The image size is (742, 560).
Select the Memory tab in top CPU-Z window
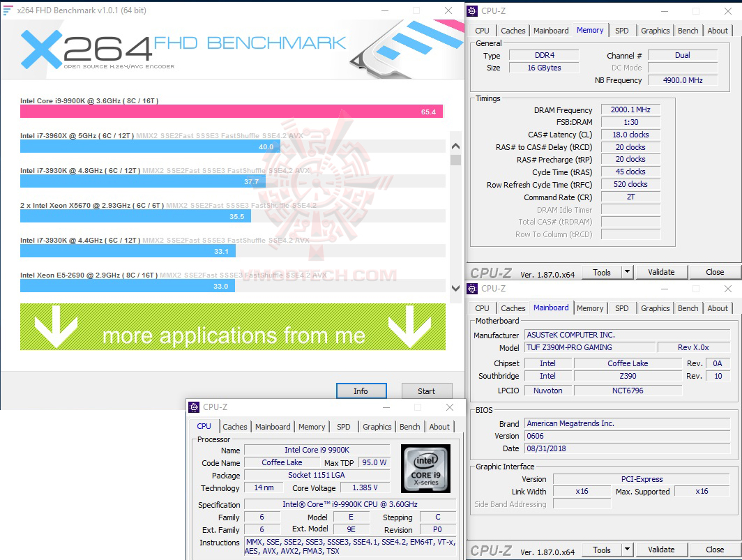pos(590,30)
